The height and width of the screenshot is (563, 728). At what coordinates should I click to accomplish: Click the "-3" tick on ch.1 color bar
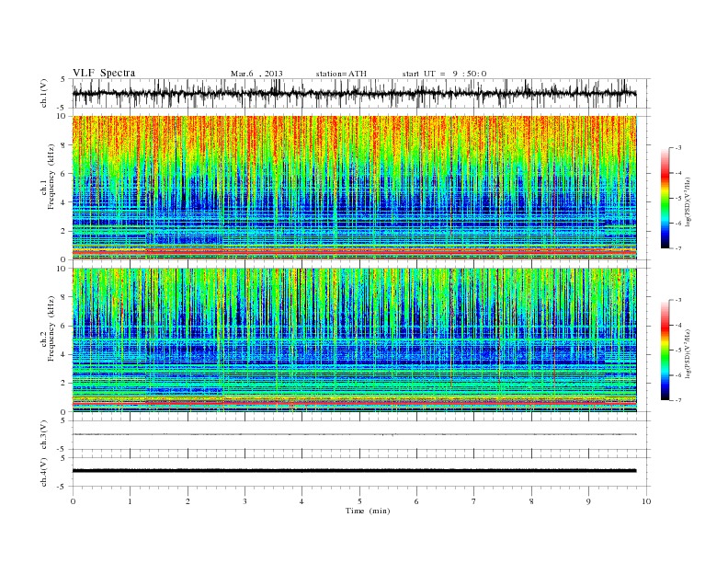point(677,148)
